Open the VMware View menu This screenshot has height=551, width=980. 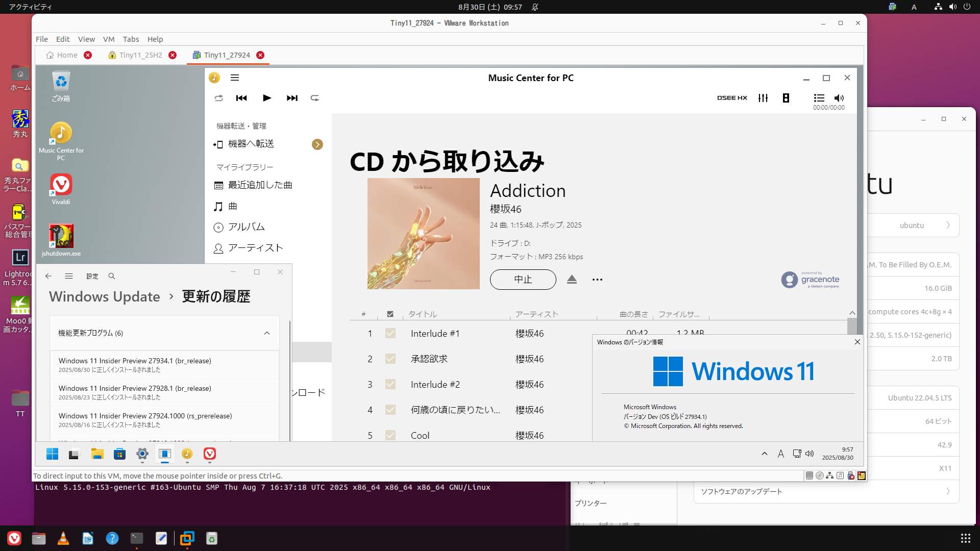coord(86,39)
